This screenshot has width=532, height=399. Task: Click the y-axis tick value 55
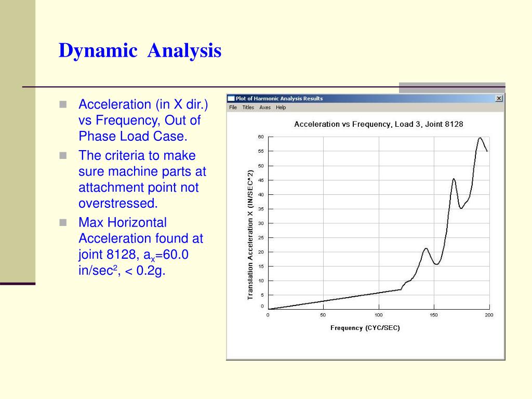pyautogui.click(x=261, y=151)
